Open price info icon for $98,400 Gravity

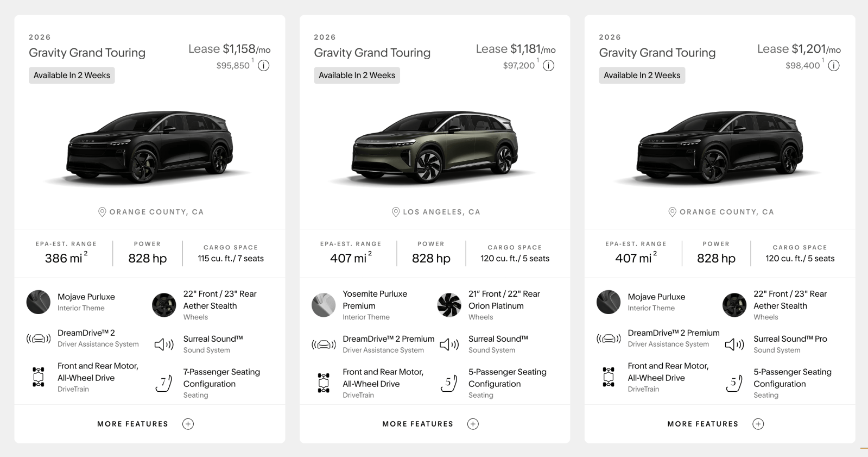(x=834, y=66)
